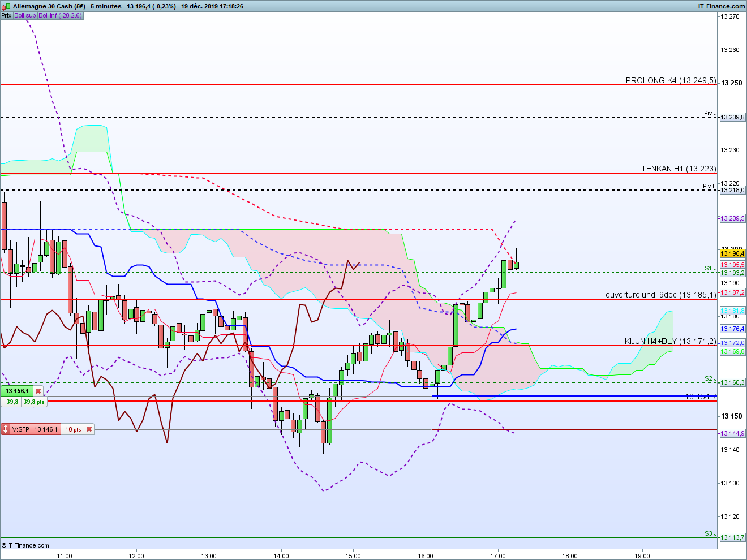
Task: Close the open position at 13 156,1
Action: (38, 391)
